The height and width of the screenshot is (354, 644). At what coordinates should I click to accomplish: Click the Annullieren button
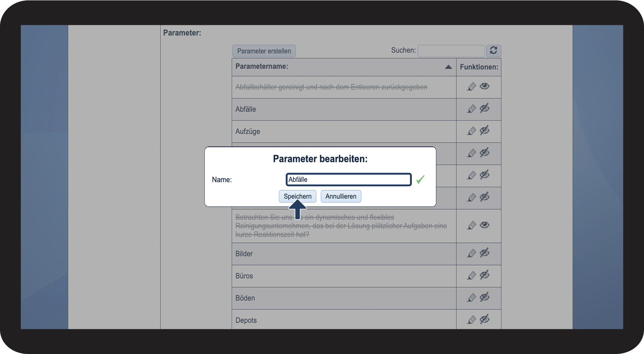tap(341, 196)
